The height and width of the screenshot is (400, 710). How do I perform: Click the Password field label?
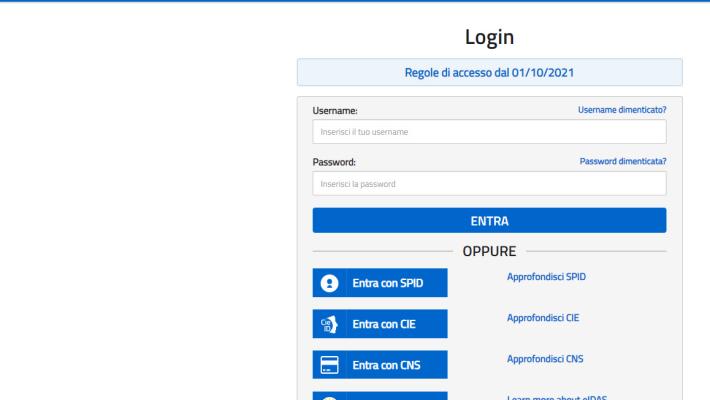click(x=334, y=161)
